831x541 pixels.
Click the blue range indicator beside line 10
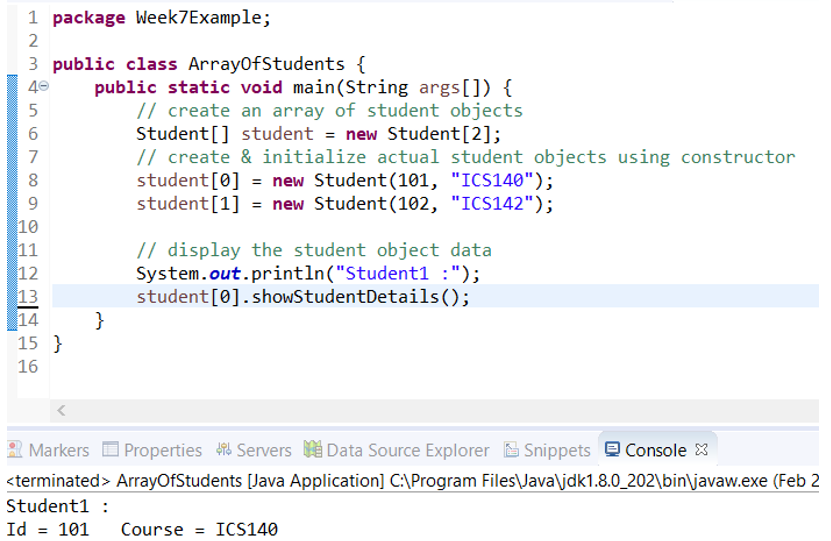tap(12, 227)
